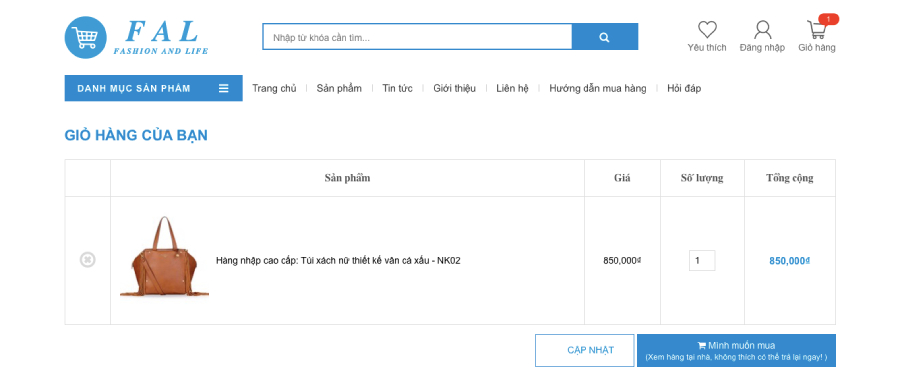
Task: Click the black 850,000₫ unit price
Action: (x=622, y=260)
